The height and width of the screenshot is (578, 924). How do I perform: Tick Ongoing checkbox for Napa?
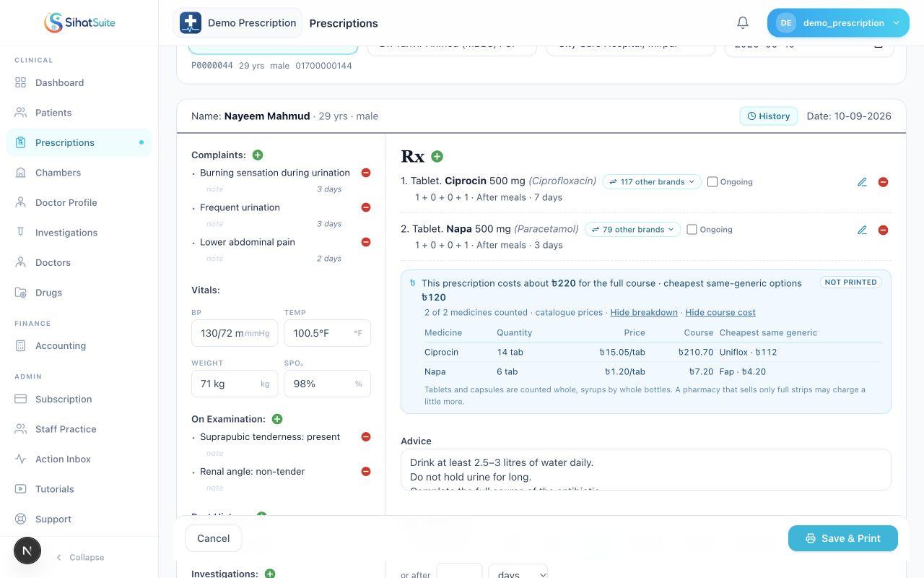[692, 230]
